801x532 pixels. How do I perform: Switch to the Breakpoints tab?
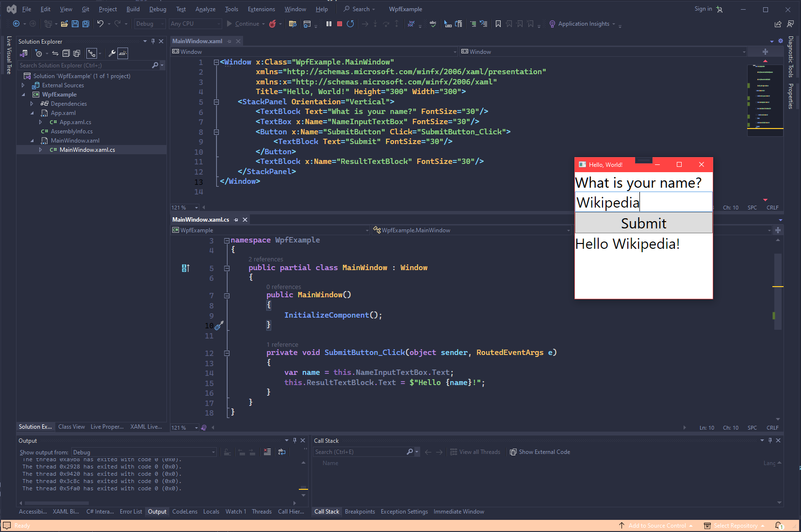point(360,512)
